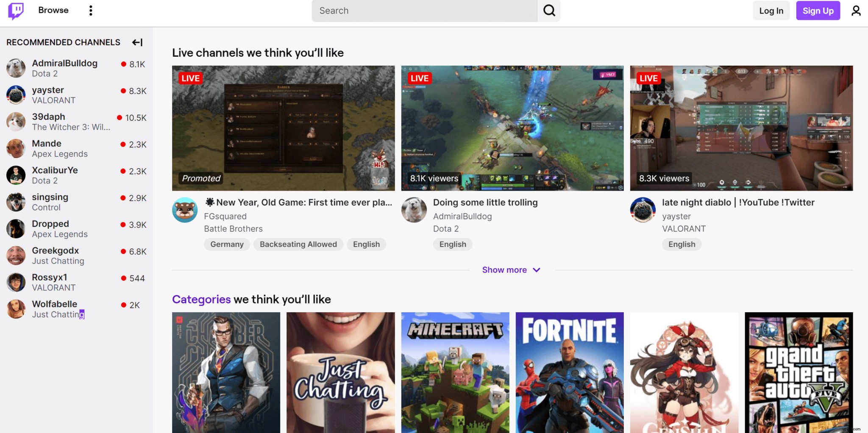Open the Browse menu
The width and height of the screenshot is (868, 433).
tap(53, 10)
